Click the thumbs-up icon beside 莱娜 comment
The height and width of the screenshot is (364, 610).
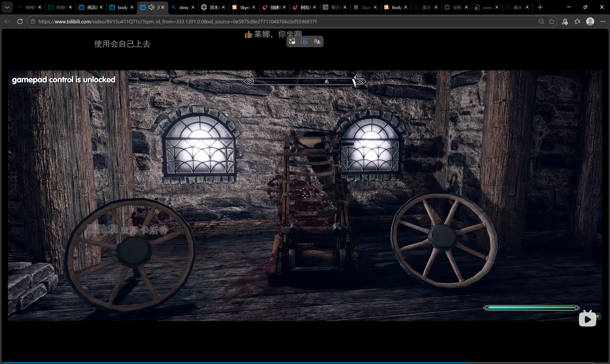(x=248, y=34)
